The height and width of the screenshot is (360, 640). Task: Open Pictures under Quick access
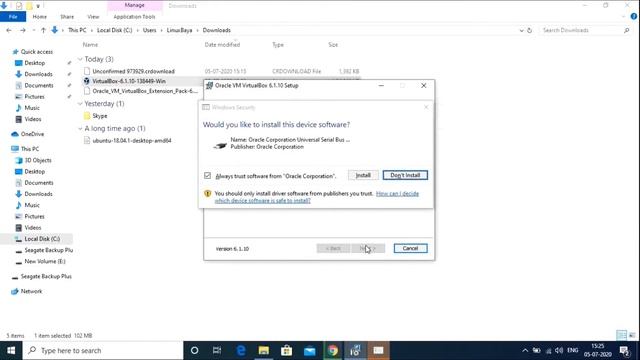click(34, 97)
